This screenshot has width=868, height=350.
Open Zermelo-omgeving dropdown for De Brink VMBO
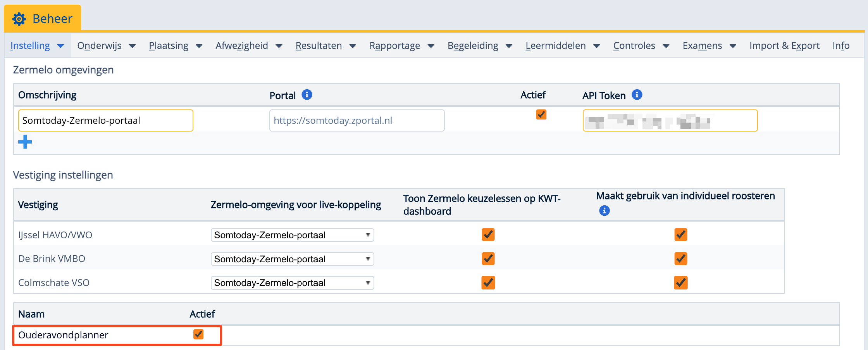click(x=292, y=259)
